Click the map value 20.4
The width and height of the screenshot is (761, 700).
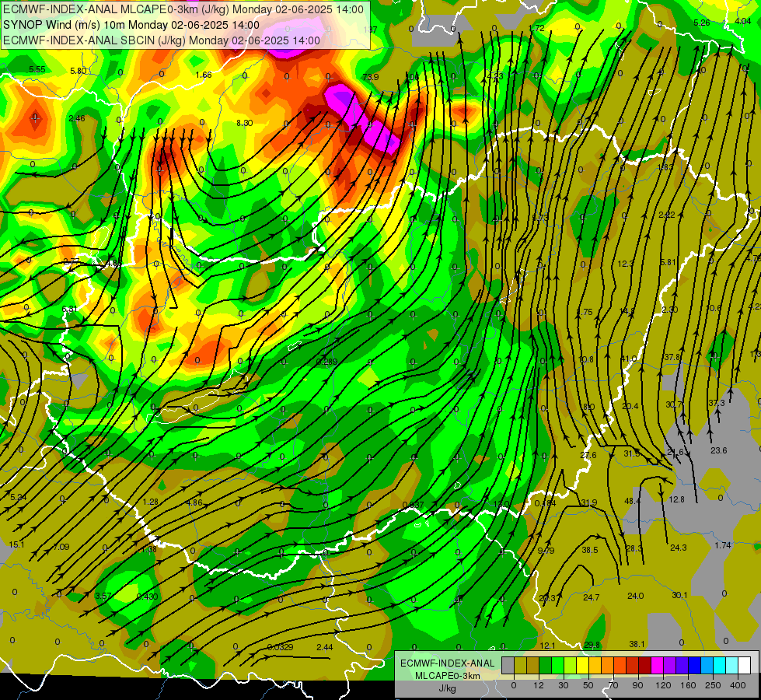630,406
